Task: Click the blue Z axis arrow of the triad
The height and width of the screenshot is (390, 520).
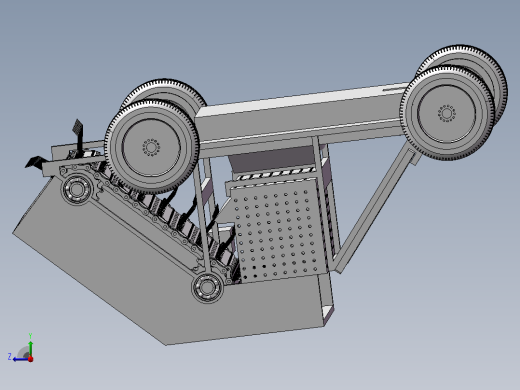Action: tap(21, 359)
